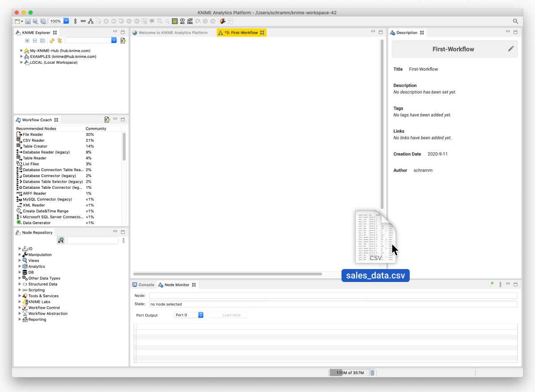Open the Node Repository view menu dots
This screenshot has width=535, height=392.
pyautogui.click(x=123, y=241)
